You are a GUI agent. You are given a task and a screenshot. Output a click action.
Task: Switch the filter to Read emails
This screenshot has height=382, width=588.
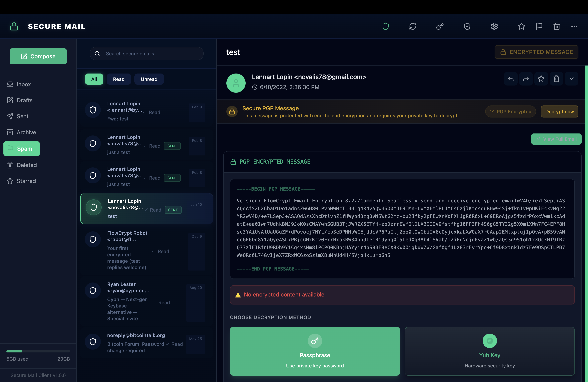click(x=119, y=79)
